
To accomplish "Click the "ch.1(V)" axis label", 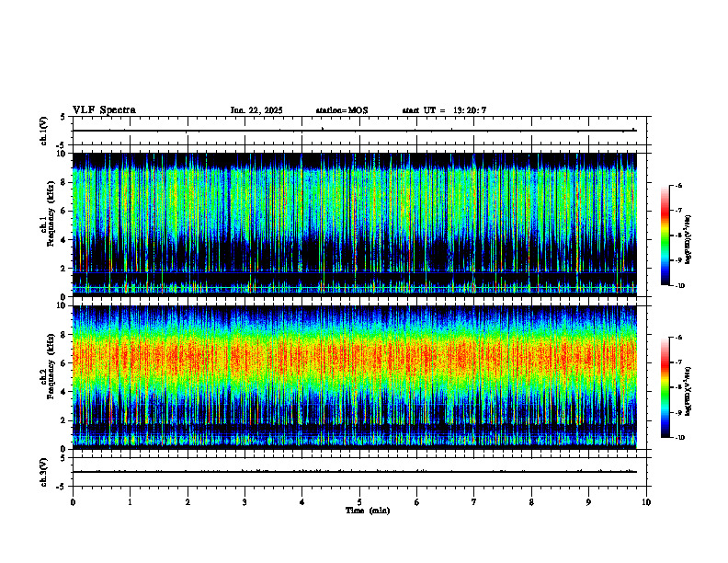I will 43,131.
